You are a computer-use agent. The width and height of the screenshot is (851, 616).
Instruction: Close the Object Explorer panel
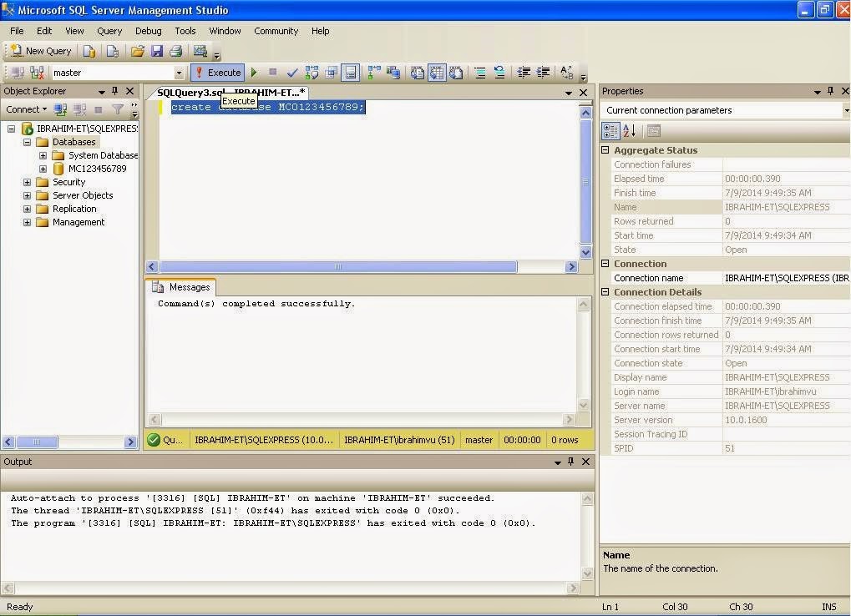(x=129, y=91)
